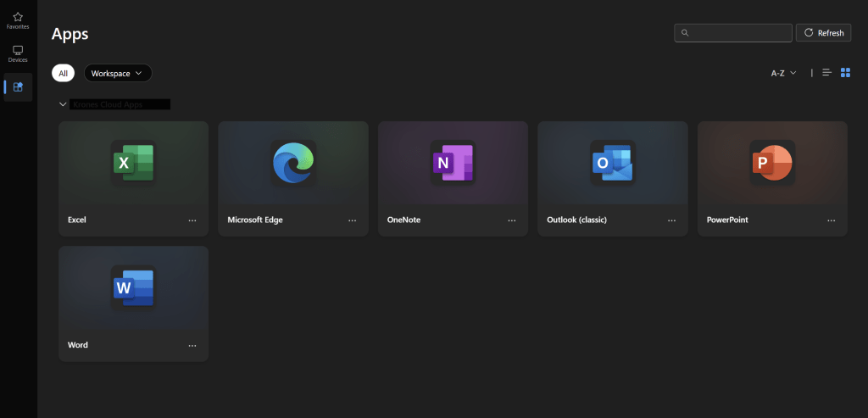
Task: Switch to grid view layout
Action: 845,73
